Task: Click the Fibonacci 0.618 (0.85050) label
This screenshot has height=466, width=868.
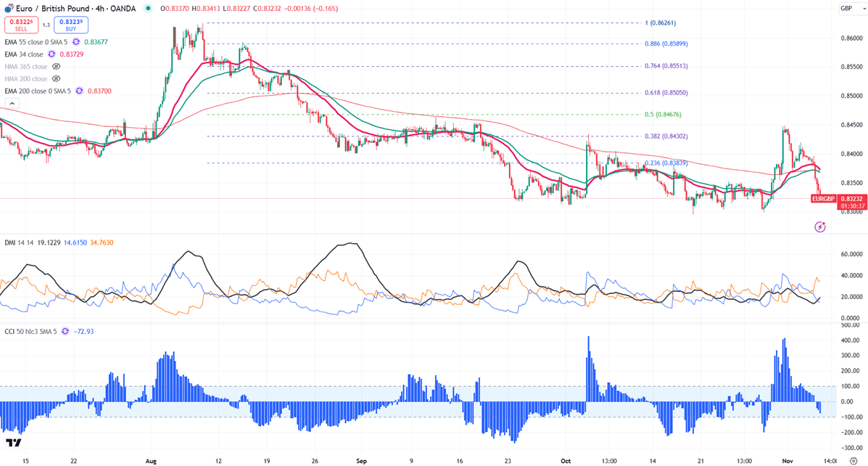Action: pyautogui.click(x=666, y=93)
